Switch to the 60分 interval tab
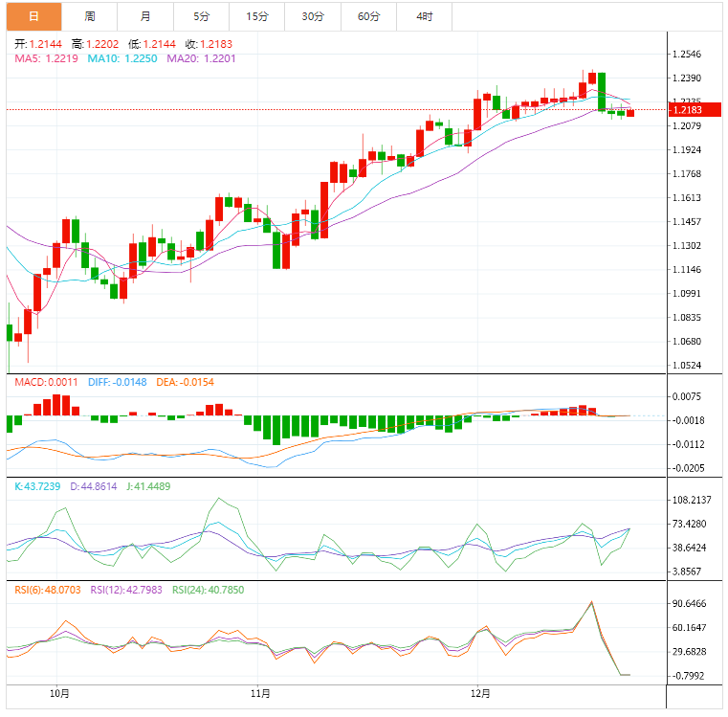Image resolution: width=728 pixels, height=717 pixels. [368, 16]
